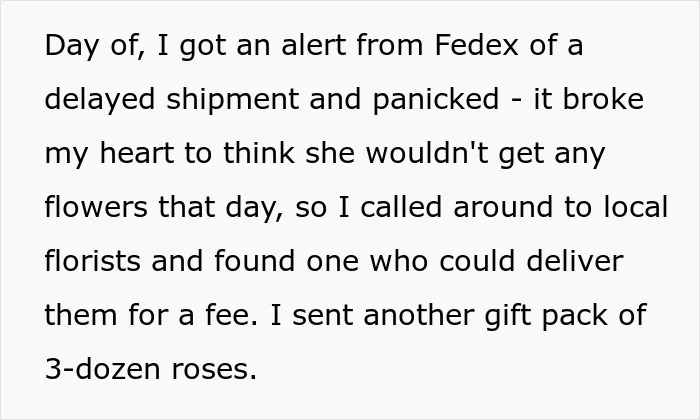Click on the word "shipment"

pos(232,101)
